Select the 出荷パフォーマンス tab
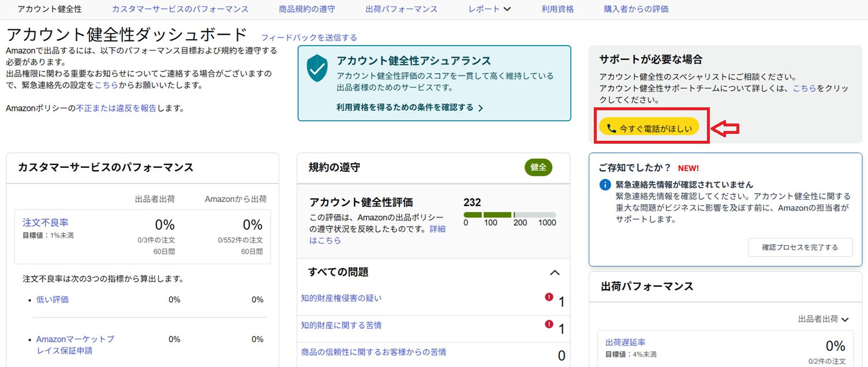 [402, 9]
